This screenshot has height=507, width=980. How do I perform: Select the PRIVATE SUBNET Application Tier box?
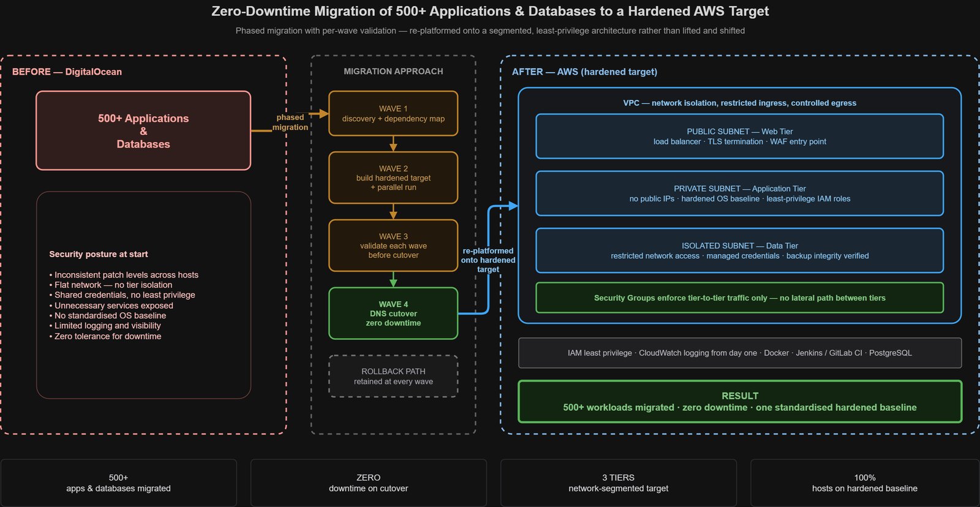tap(740, 193)
